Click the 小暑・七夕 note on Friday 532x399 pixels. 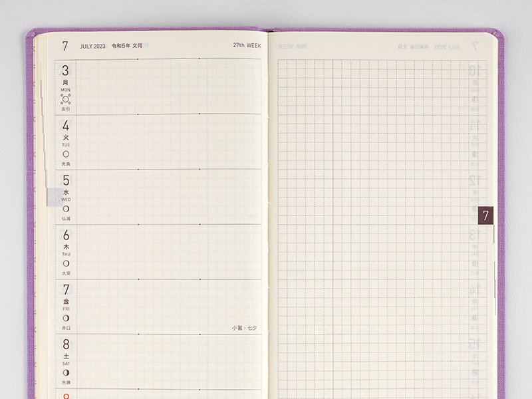click(245, 328)
